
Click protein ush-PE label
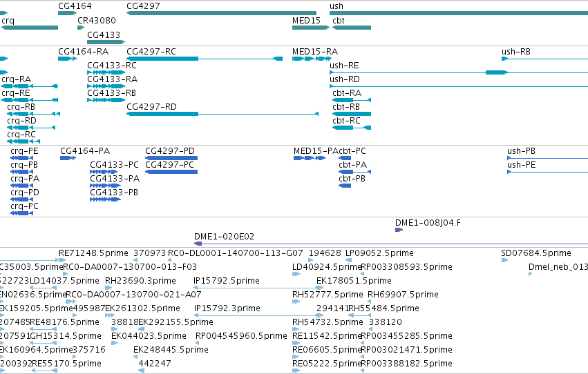tap(521, 165)
